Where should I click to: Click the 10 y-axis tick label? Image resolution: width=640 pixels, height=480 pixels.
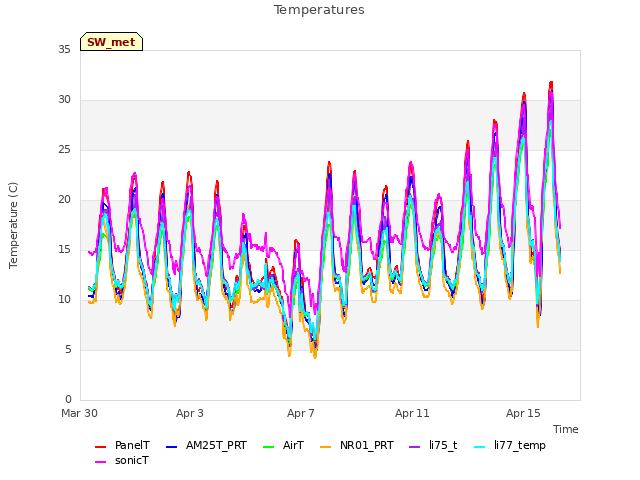tap(64, 300)
